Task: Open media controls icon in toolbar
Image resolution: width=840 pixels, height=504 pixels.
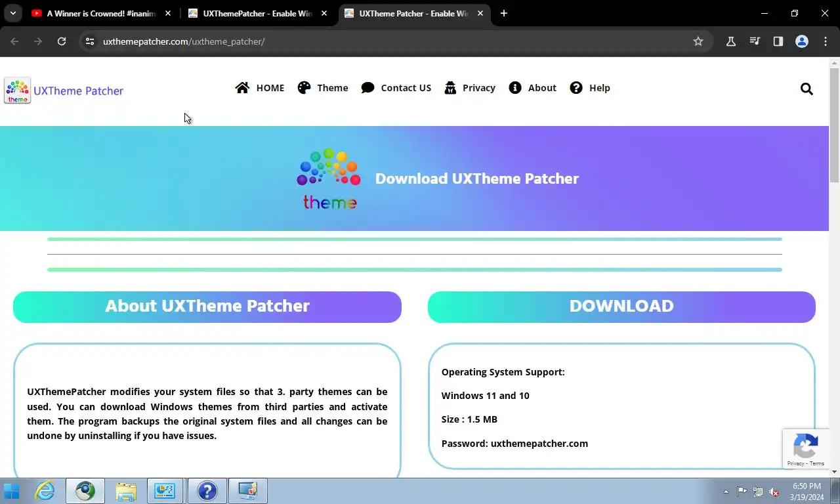Action: 755,41
